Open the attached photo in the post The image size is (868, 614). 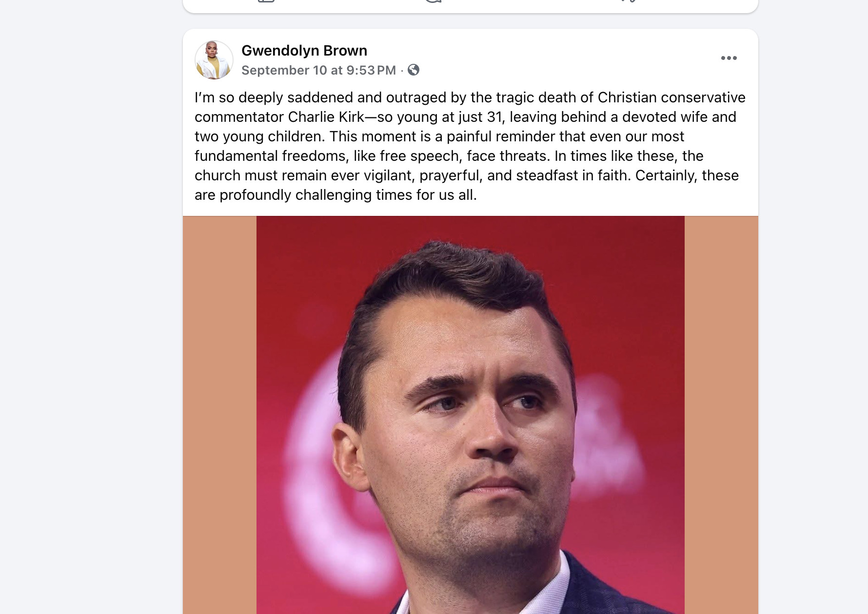point(470,414)
